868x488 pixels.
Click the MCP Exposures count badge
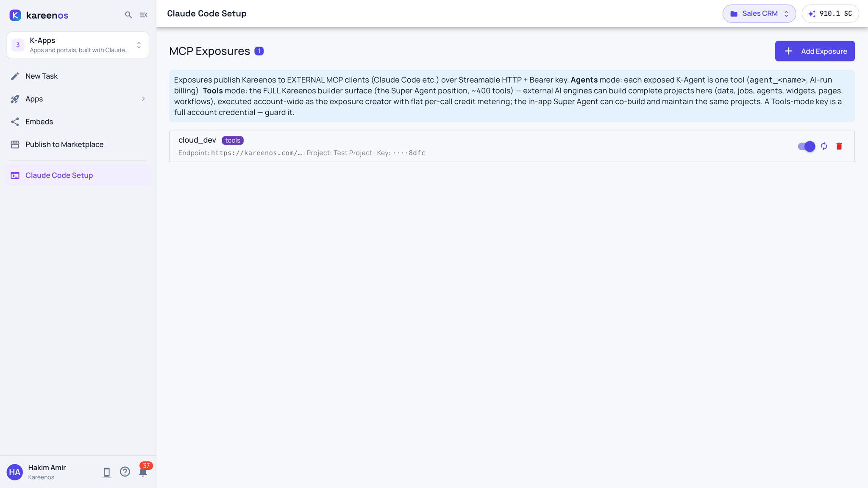(259, 51)
